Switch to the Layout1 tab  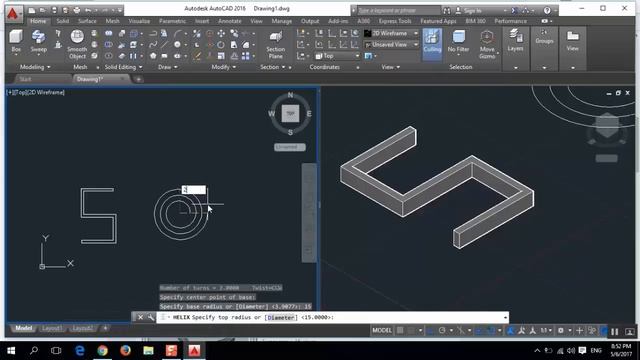pyautogui.click(x=51, y=328)
